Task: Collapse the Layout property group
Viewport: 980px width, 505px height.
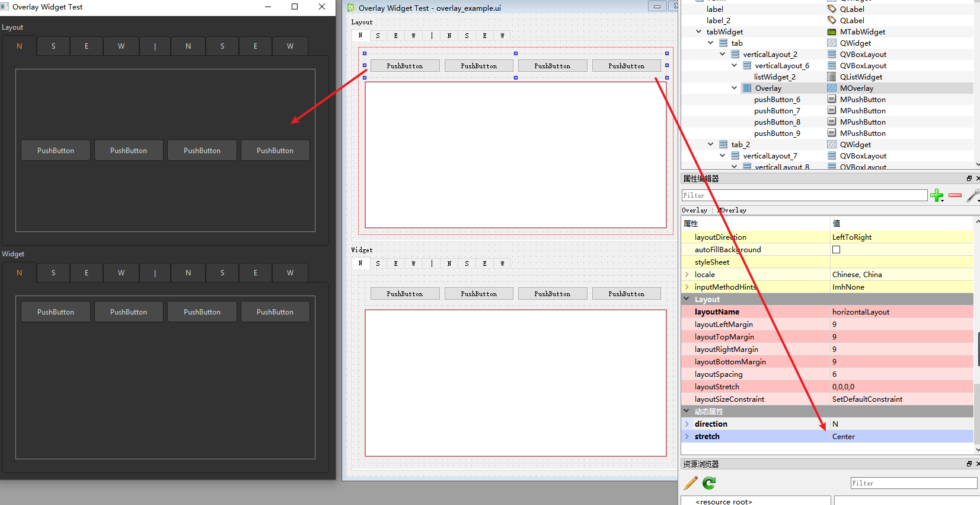Action: [687, 300]
